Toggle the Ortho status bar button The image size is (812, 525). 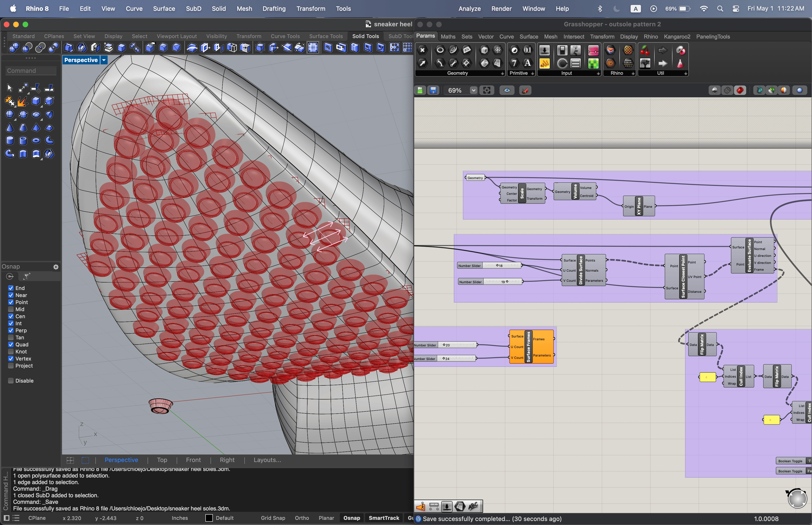pyautogui.click(x=302, y=518)
